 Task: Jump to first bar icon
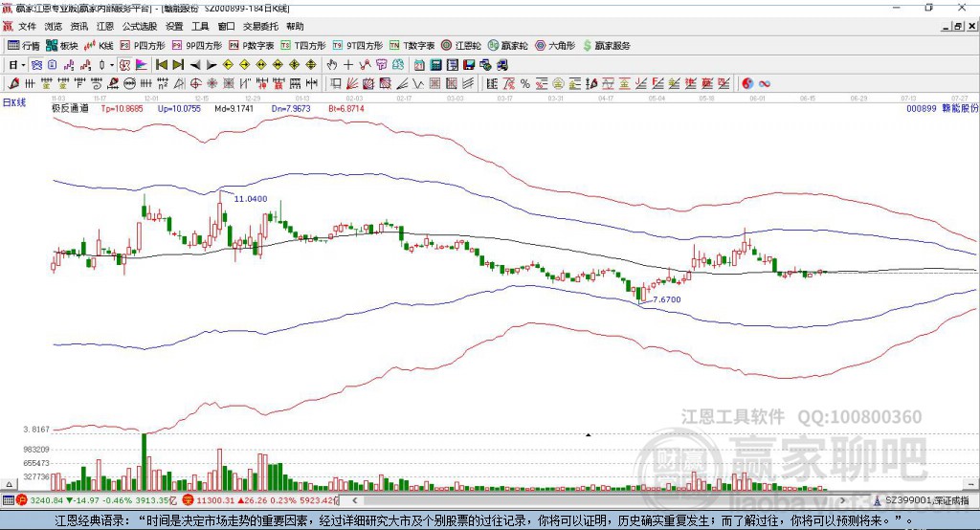pos(161,65)
